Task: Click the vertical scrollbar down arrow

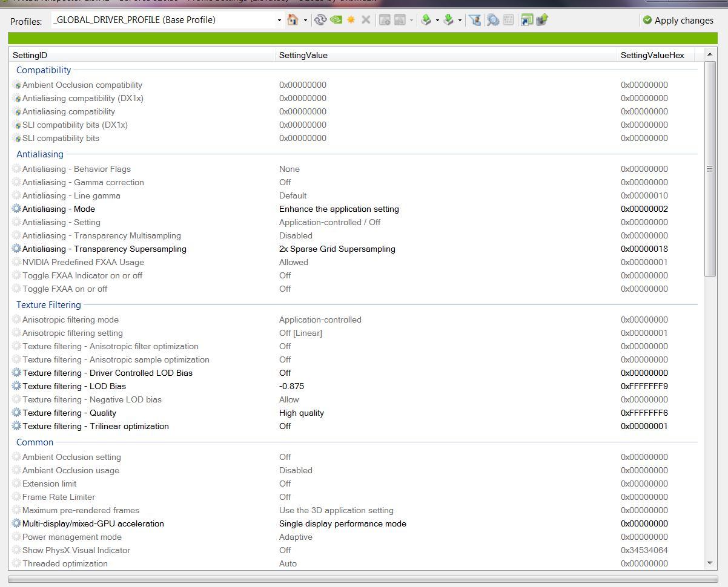Action: point(710,563)
